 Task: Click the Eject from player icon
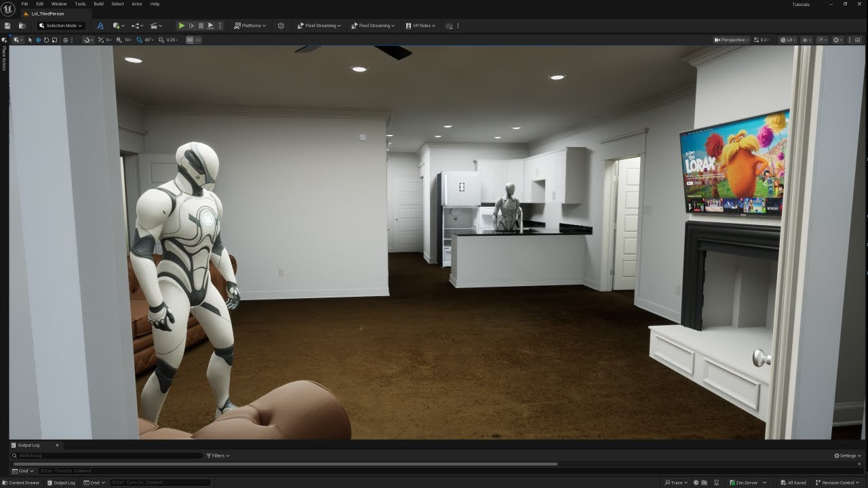[x=210, y=26]
